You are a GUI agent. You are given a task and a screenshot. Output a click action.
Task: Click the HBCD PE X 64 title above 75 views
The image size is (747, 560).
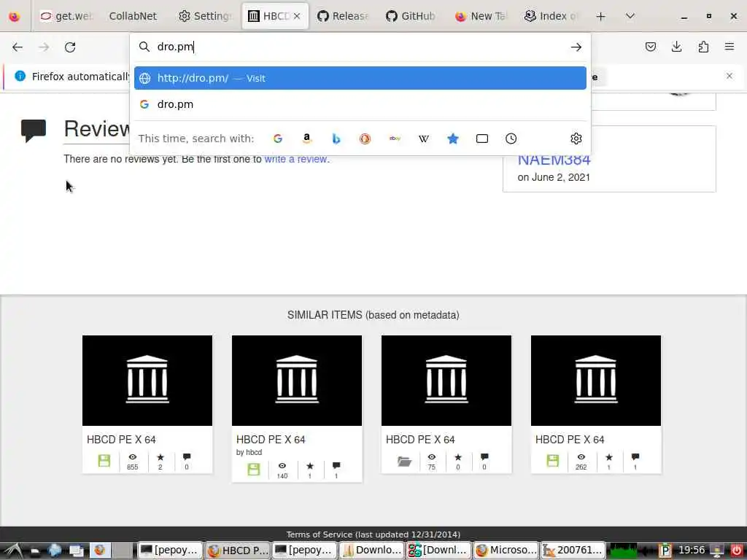click(x=420, y=440)
